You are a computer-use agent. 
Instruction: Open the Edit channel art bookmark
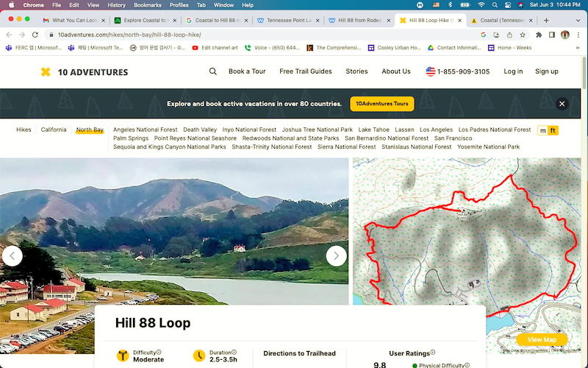point(215,48)
